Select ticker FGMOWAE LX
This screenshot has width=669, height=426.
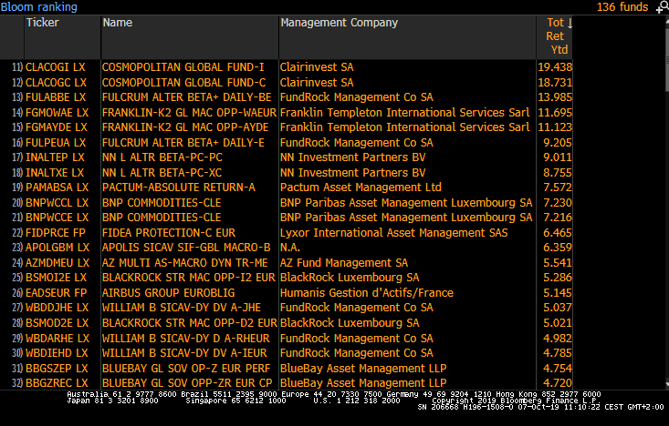click(x=57, y=113)
